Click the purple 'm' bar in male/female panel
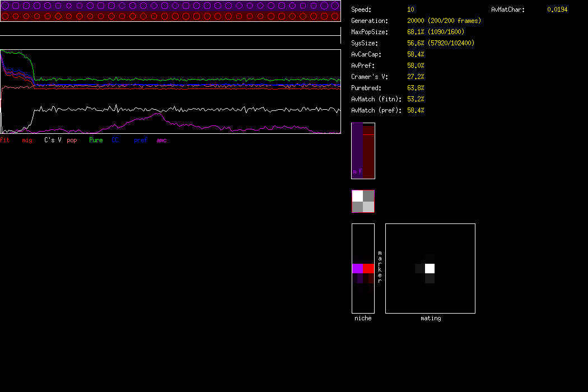Image resolution: width=588 pixels, height=392 pixels. click(357, 150)
